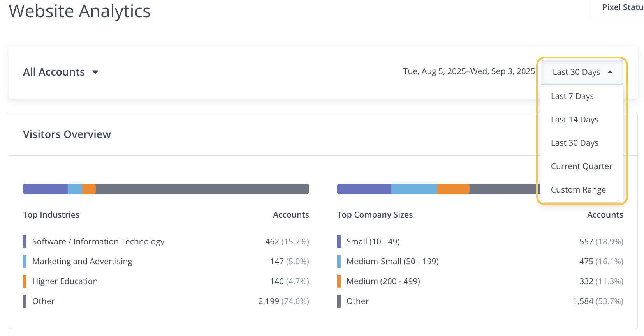Select Last 7 Days from the menu
Image resolution: width=644 pixels, height=336 pixels.
[x=572, y=96]
